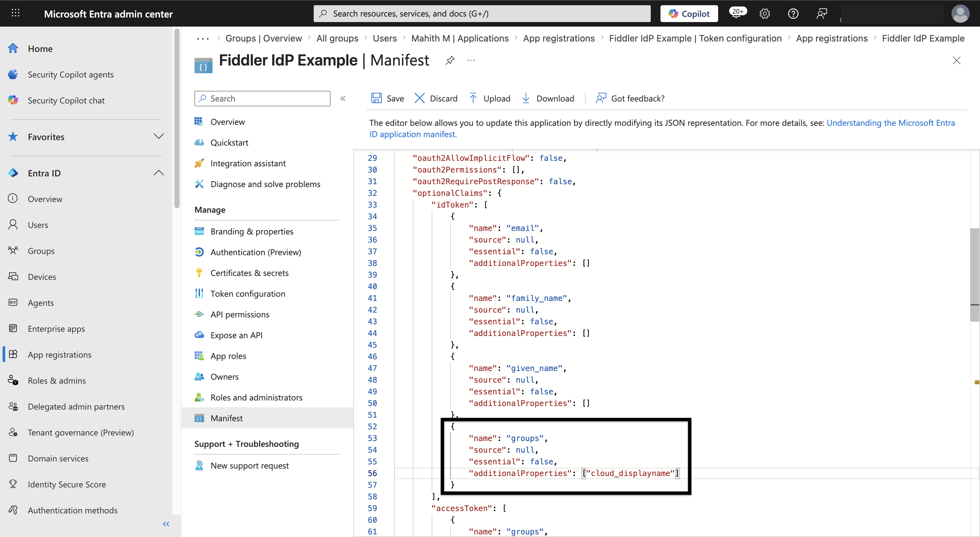Image resolution: width=980 pixels, height=537 pixels.
Task: Open more options ellipsis beside title
Action: coord(471,60)
